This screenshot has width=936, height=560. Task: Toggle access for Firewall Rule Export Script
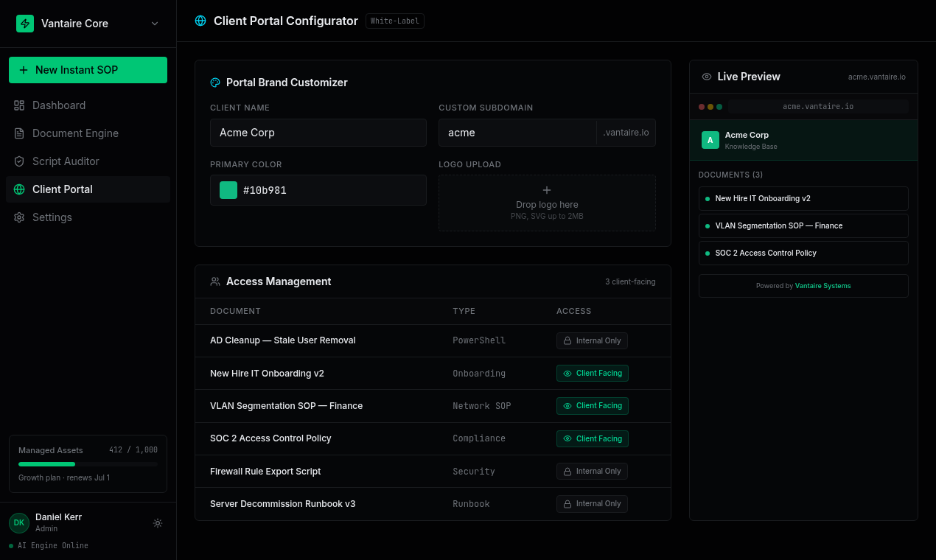pyautogui.click(x=592, y=471)
